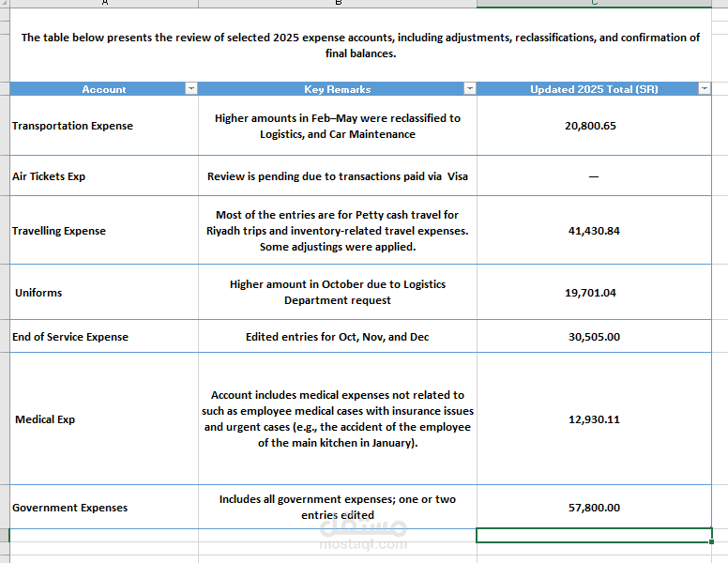The width and height of the screenshot is (728, 563).
Task: Select the October Logistics Department remark
Action: 338,292
